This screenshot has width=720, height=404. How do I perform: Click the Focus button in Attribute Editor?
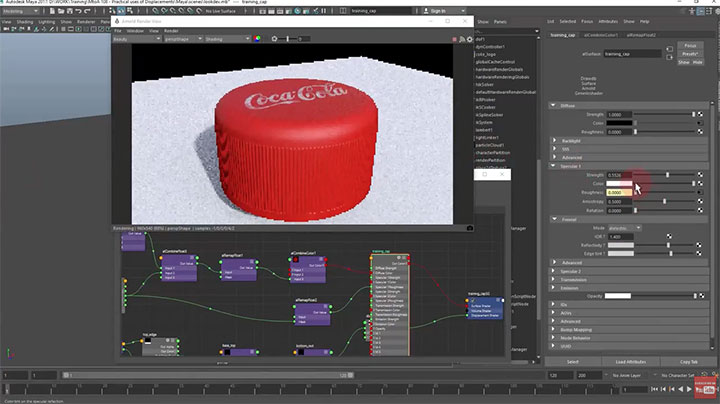[x=690, y=45]
